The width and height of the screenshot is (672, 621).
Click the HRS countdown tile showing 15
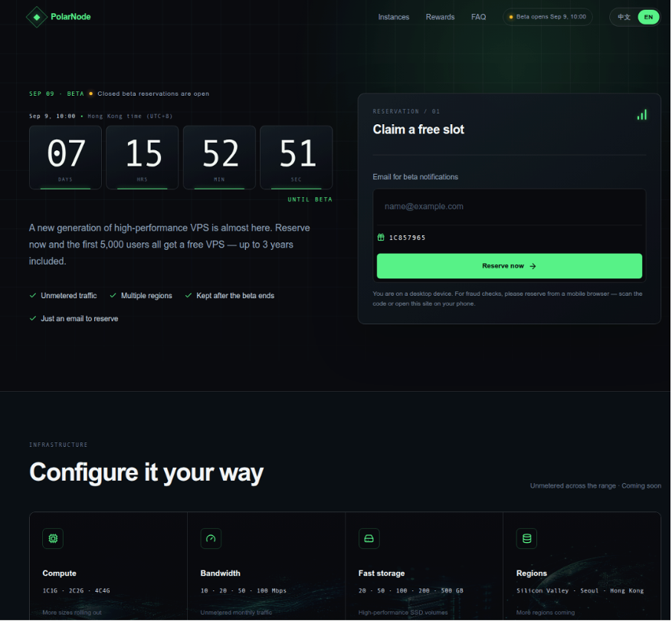[143, 157]
